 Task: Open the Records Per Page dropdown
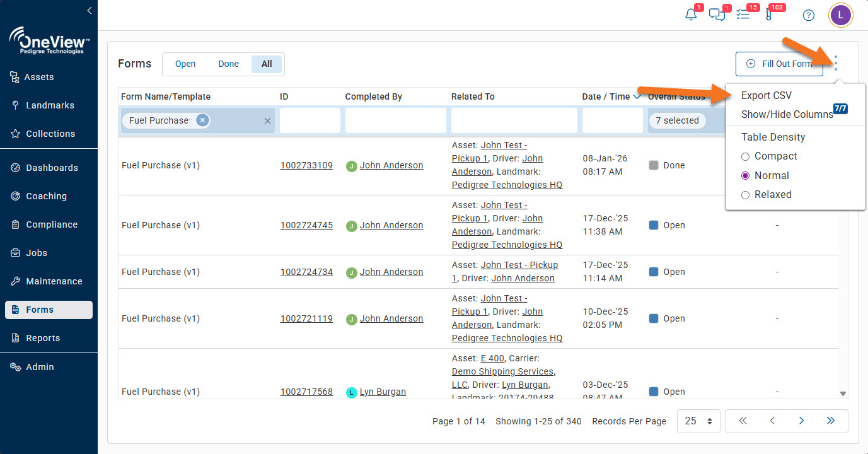click(698, 421)
